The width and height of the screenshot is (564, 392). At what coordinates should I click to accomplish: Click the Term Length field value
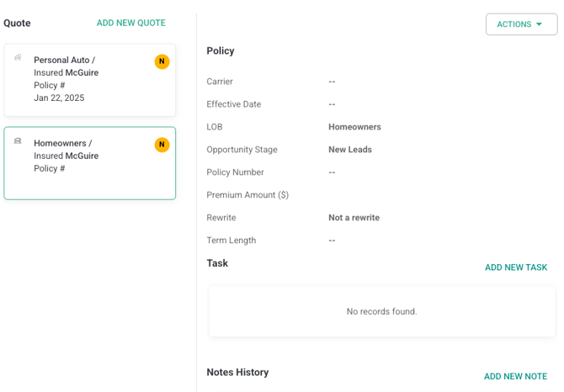click(x=332, y=241)
